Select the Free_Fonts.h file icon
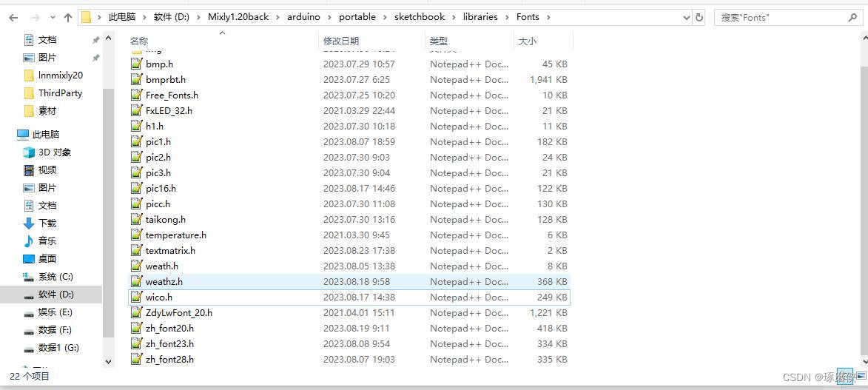The height and width of the screenshot is (390, 868). tap(136, 95)
